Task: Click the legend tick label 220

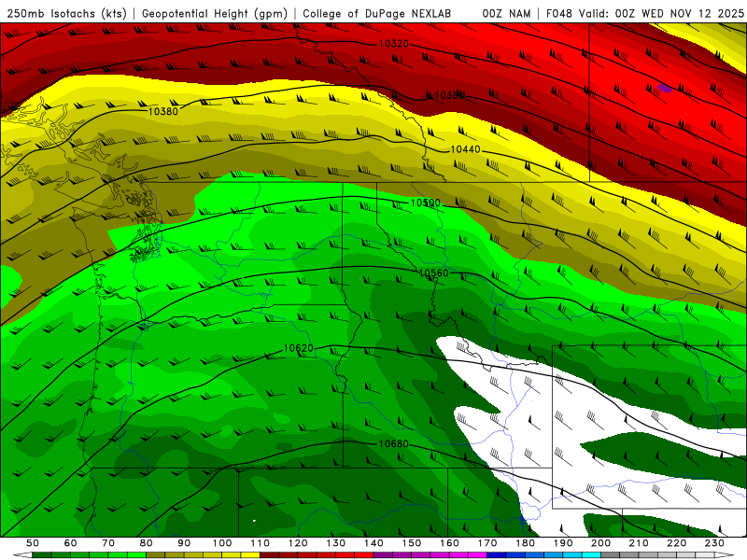Action: point(676,543)
